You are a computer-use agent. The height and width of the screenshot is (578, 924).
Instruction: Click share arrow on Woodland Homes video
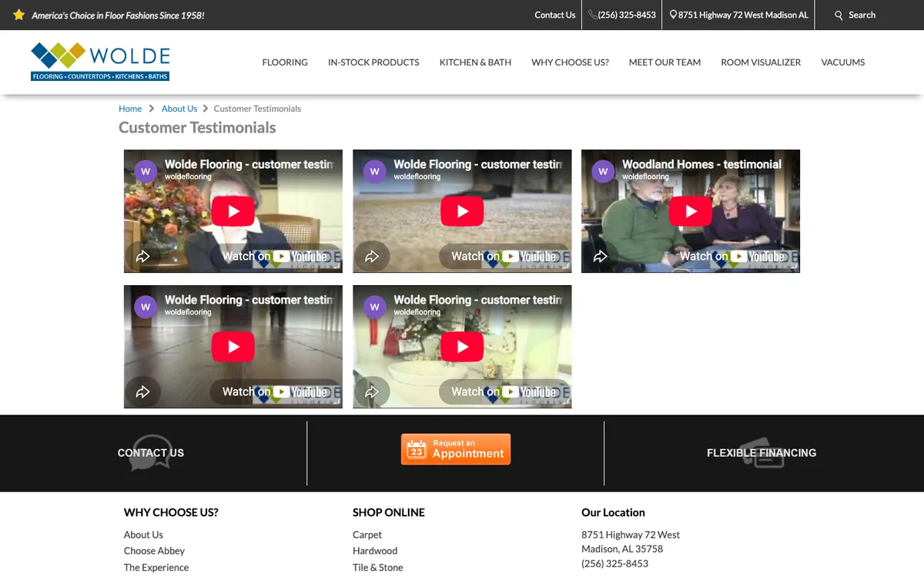click(601, 256)
